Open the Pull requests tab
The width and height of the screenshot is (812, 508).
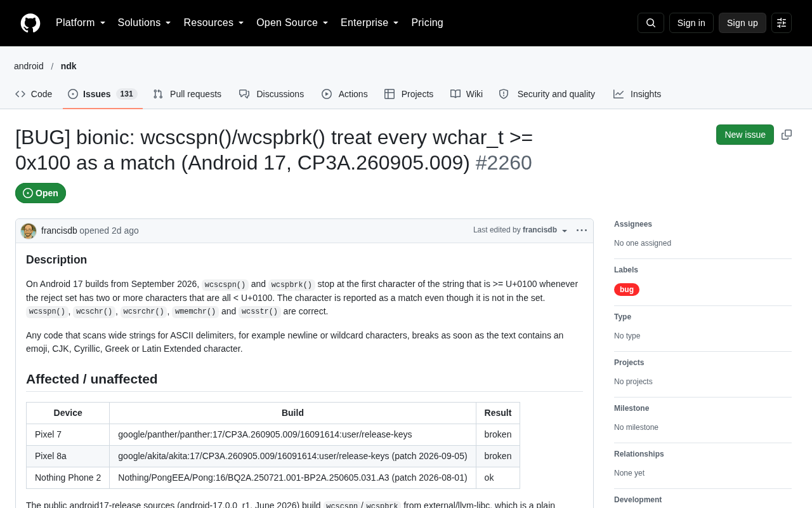pos(187,94)
